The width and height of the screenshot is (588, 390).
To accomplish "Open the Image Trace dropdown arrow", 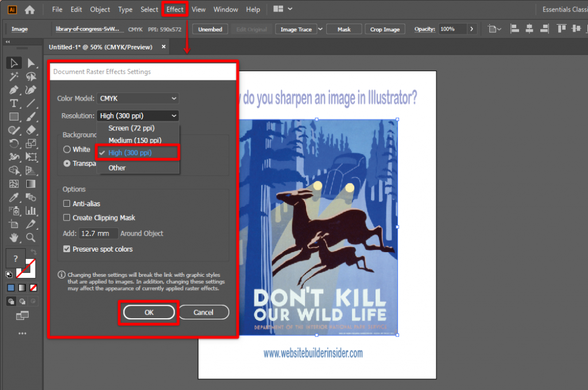I will [x=321, y=29].
